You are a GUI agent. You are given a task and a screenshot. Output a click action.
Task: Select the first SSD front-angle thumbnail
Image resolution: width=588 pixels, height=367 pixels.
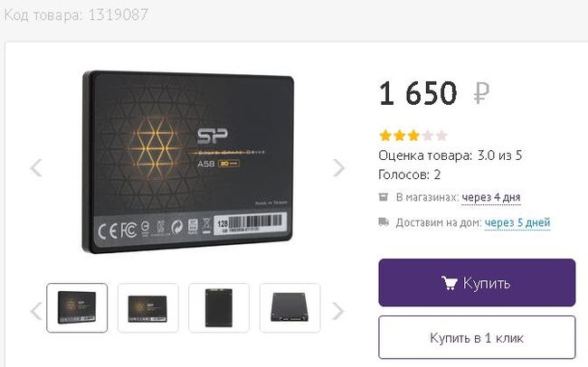point(77,307)
